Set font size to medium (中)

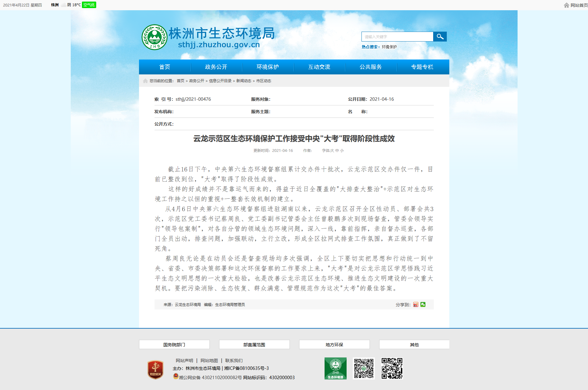tap(337, 151)
